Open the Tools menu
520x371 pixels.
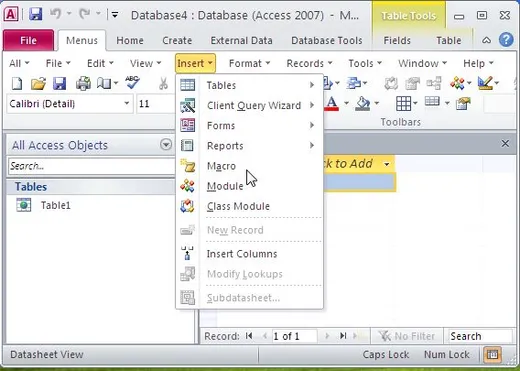point(365,63)
